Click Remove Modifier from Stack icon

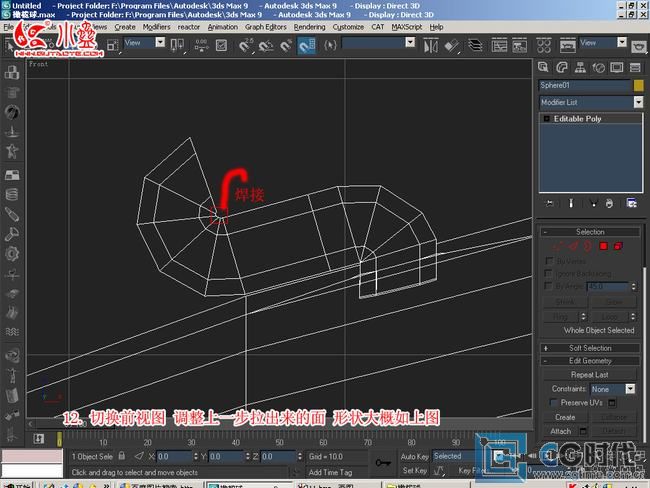pos(609,203)
